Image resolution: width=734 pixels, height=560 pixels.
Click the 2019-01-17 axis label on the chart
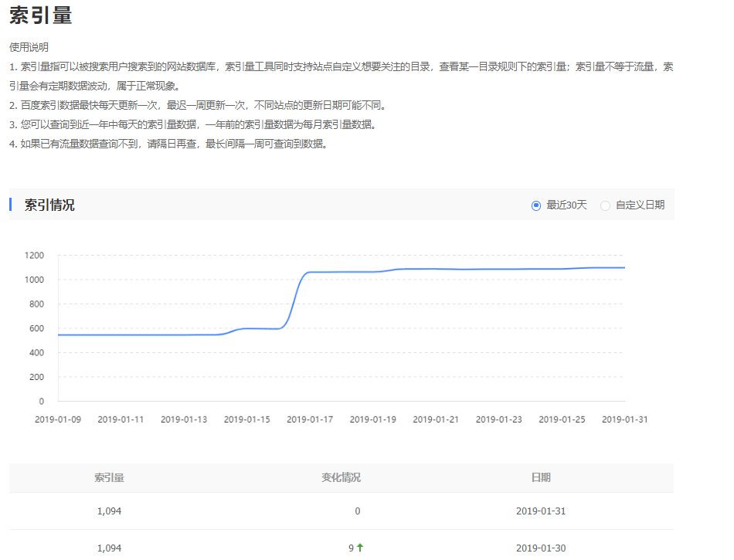pyautogui.click(x=309, y=419)
